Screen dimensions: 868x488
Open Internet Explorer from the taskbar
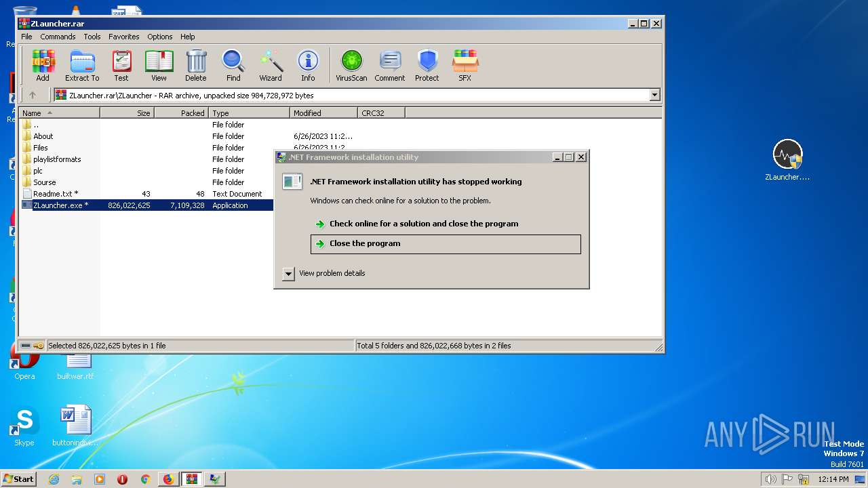54,479
